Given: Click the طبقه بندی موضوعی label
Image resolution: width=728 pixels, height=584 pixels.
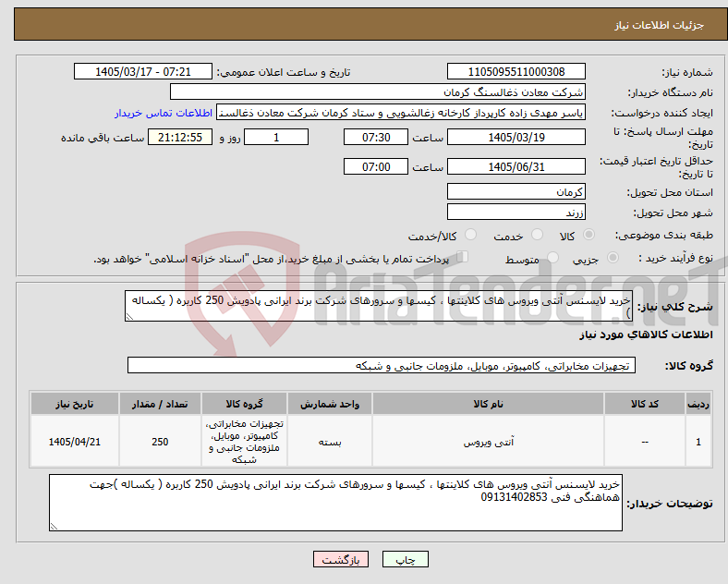Looking at the screenshot, I should click(664, 236).
